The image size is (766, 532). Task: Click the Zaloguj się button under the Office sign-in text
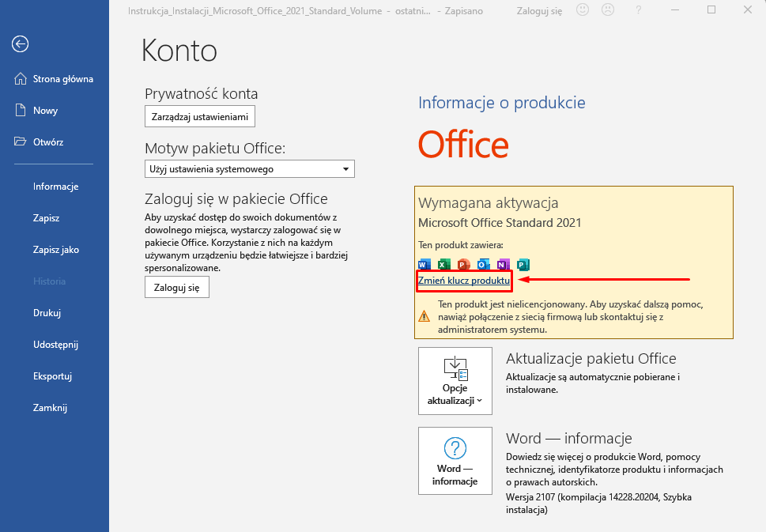tap(177, 287)
